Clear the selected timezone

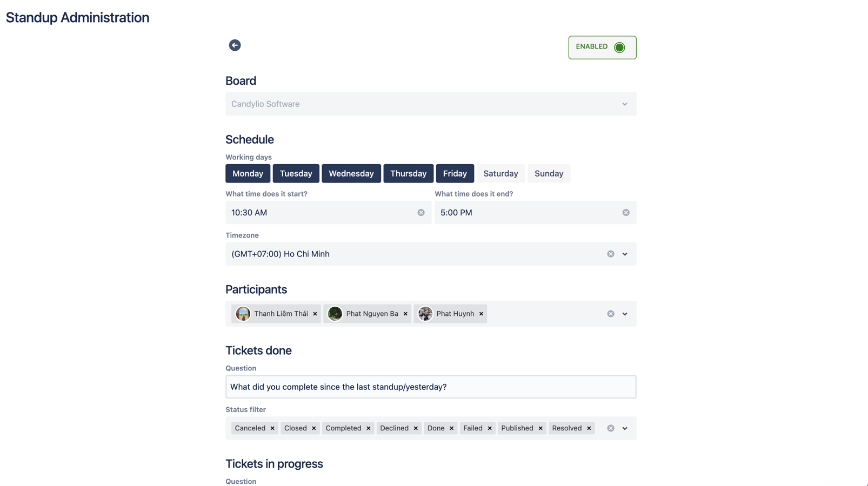pyautogui.click(x=611, y=254)
